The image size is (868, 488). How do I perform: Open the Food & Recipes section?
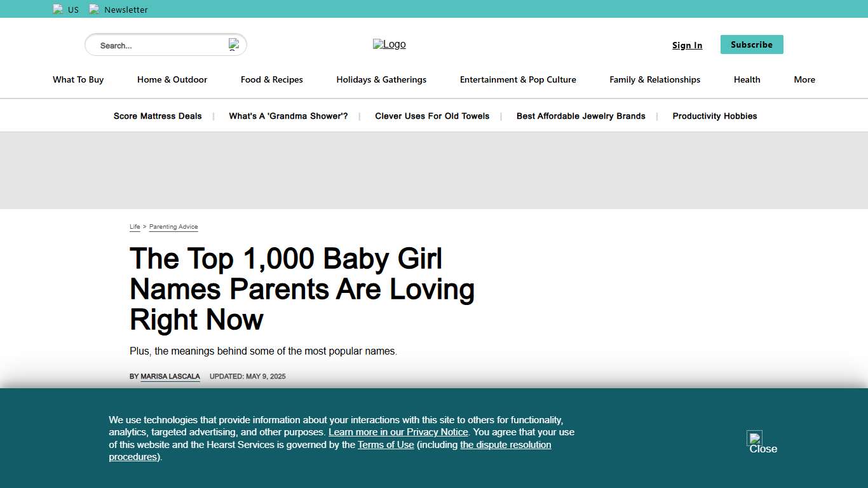(x=271, y=79)
